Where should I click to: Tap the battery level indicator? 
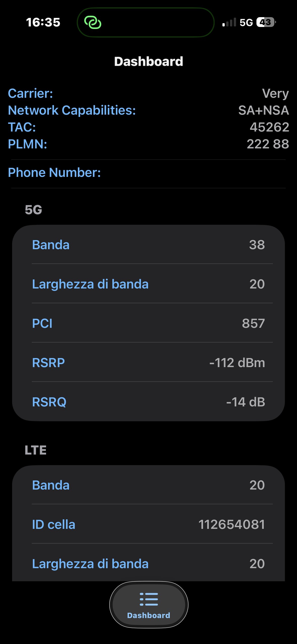pyautogui.click(x=266, y=22)
